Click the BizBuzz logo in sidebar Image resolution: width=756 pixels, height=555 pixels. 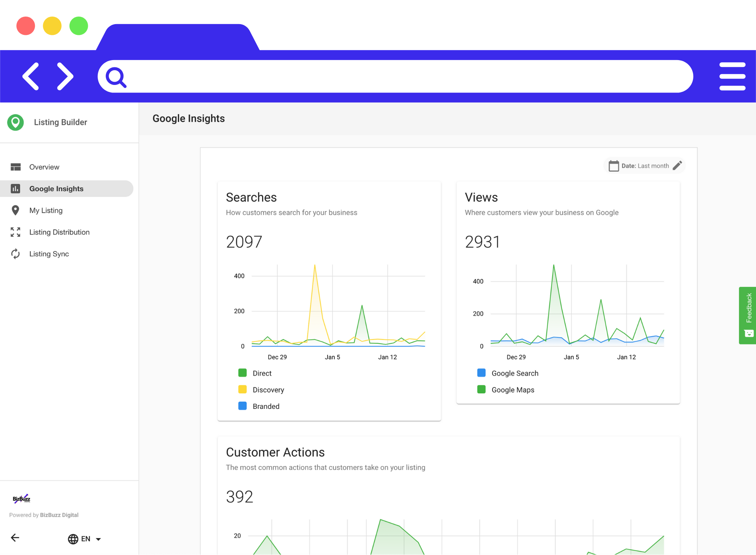click(22, 499)
